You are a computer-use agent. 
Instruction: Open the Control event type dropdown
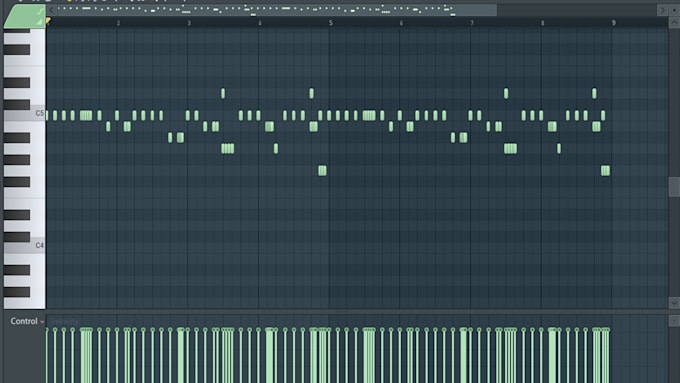pyautogui.click(x=27, y=321)
